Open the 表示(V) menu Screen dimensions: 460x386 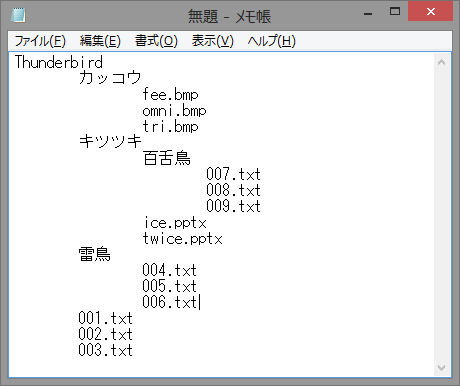[x=212, y=41]
